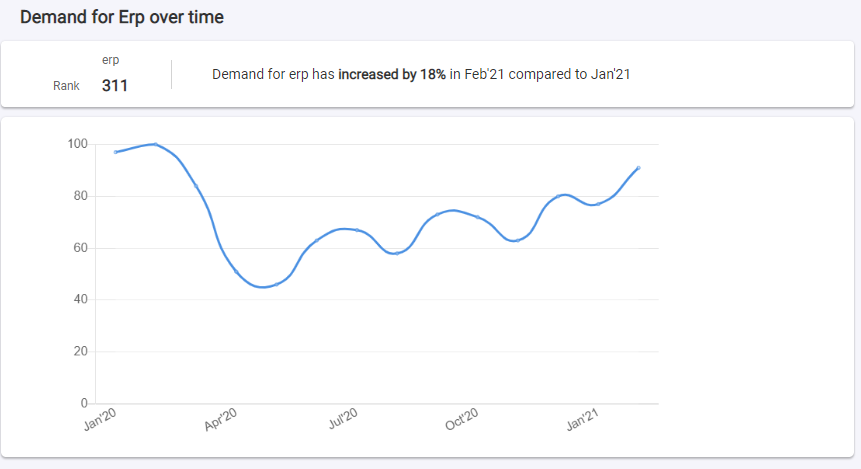Click the line's peak near Oct'20

point(453,210)
